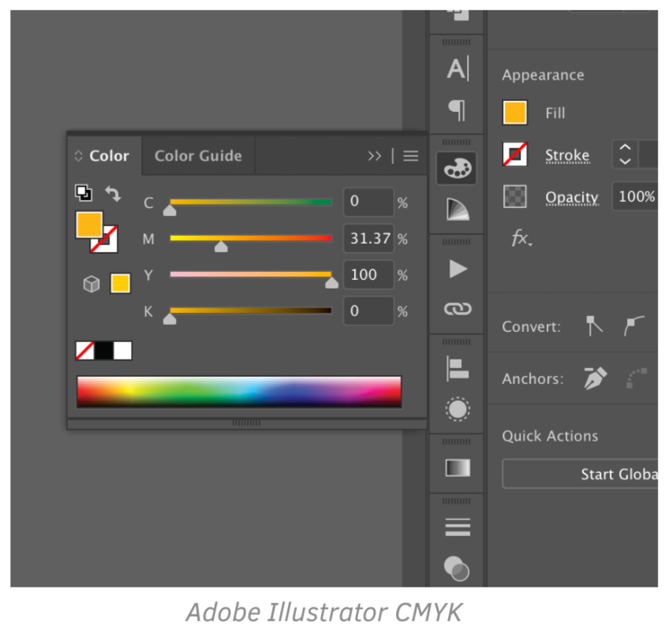Click the Yellow slider track
The height and width of the screenshot is (626, 672).
coord(251,274)
